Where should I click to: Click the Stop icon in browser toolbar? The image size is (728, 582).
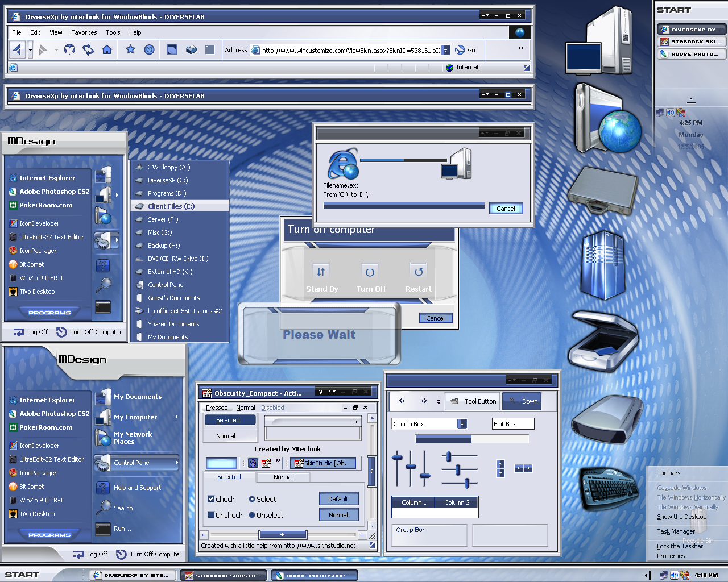(x=69, y=50)
